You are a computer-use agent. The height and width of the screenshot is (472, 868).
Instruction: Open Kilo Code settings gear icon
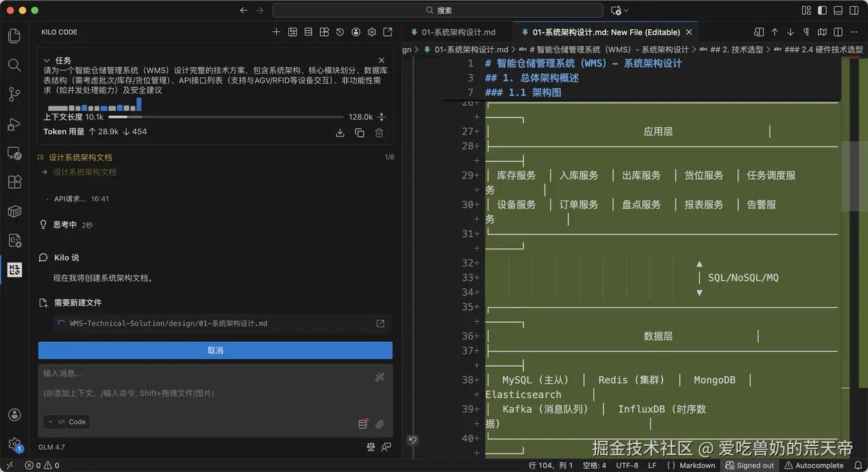[372, 32]
